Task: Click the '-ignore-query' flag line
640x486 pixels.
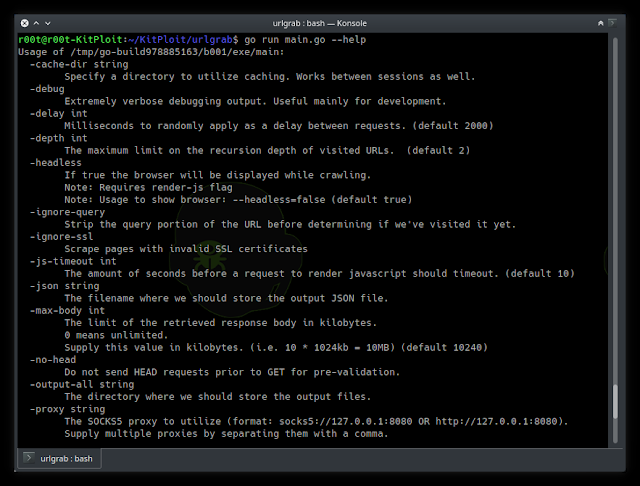Action: [67, 212]
